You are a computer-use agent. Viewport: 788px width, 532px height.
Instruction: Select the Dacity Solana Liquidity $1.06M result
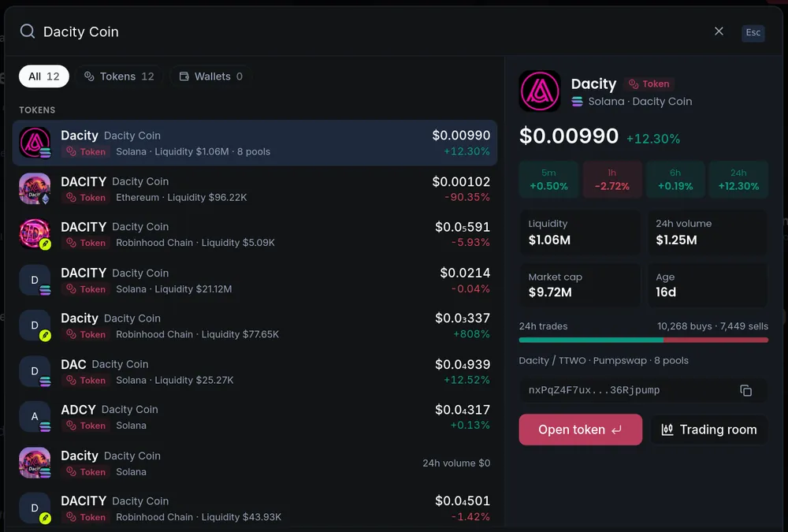pyautogui.click(x=255, y=143)
